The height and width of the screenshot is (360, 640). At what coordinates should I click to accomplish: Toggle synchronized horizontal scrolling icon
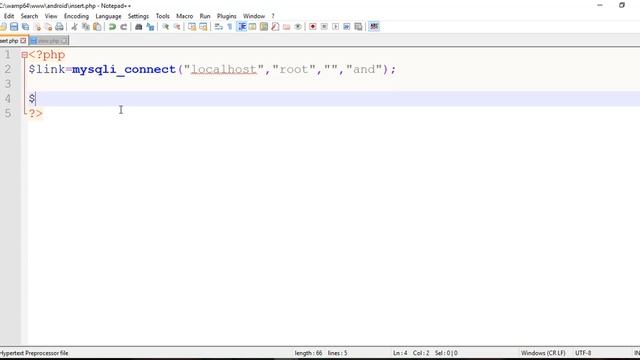click(x=203, y=27)
